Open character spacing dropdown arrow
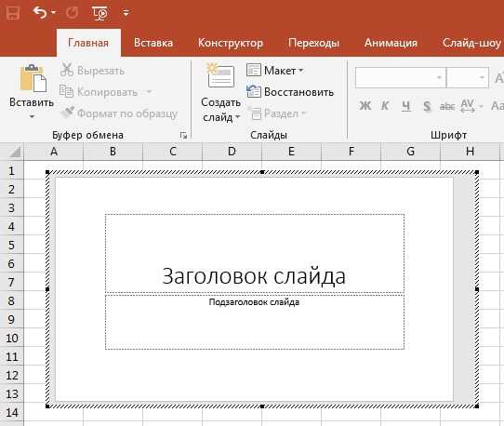This screenshot has width=504, height=426. 481,106
